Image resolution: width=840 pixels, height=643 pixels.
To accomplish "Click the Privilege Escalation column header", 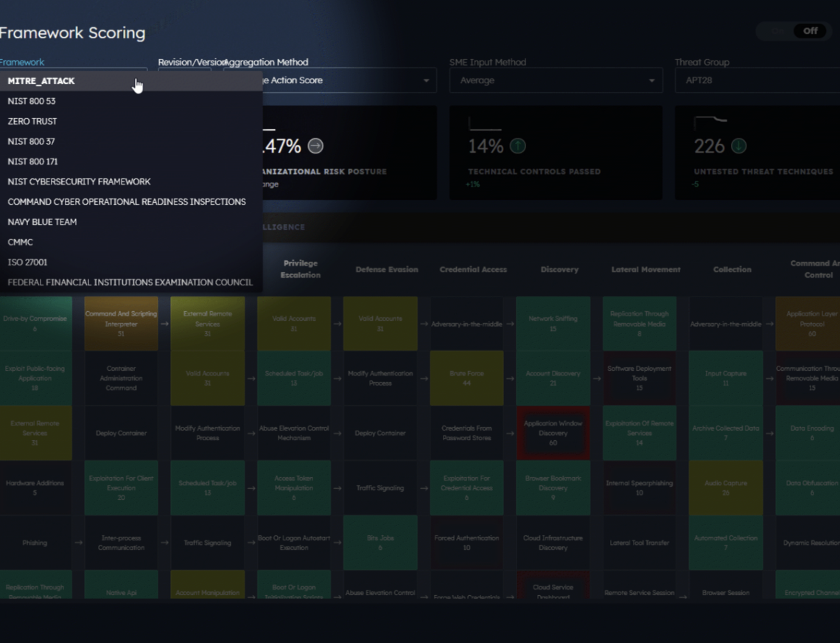I will pos(300,269).
